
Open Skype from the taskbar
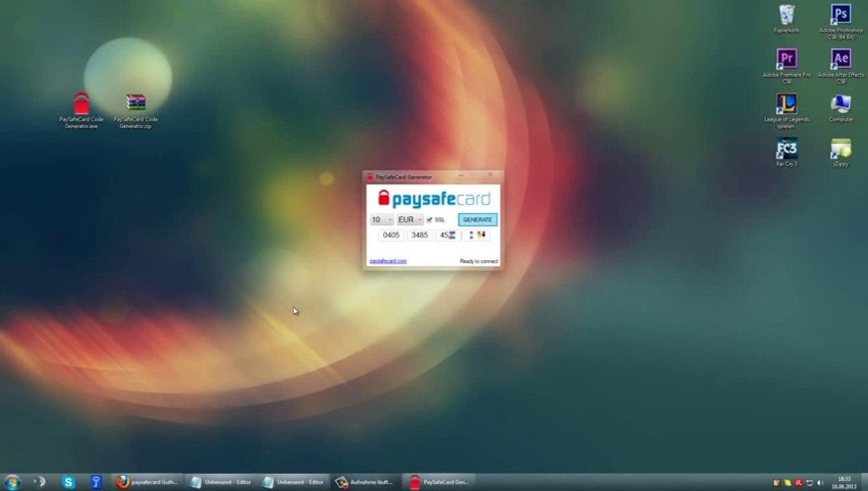[68, 482]
